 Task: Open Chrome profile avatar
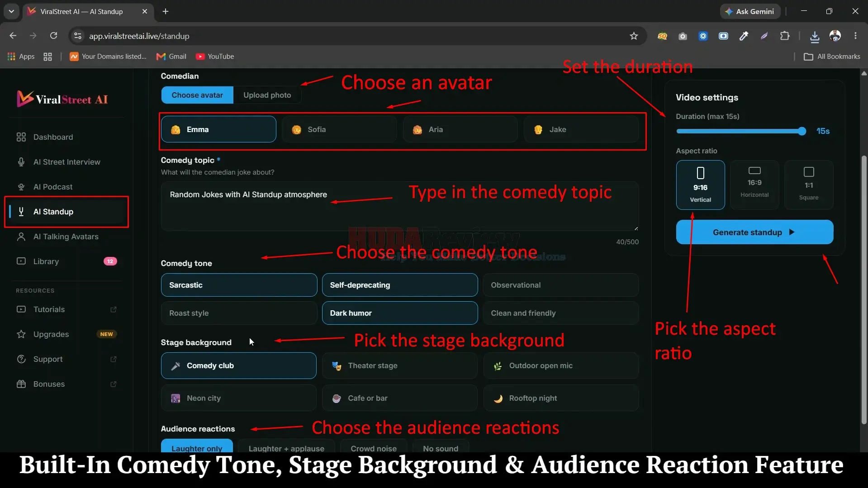835,36
